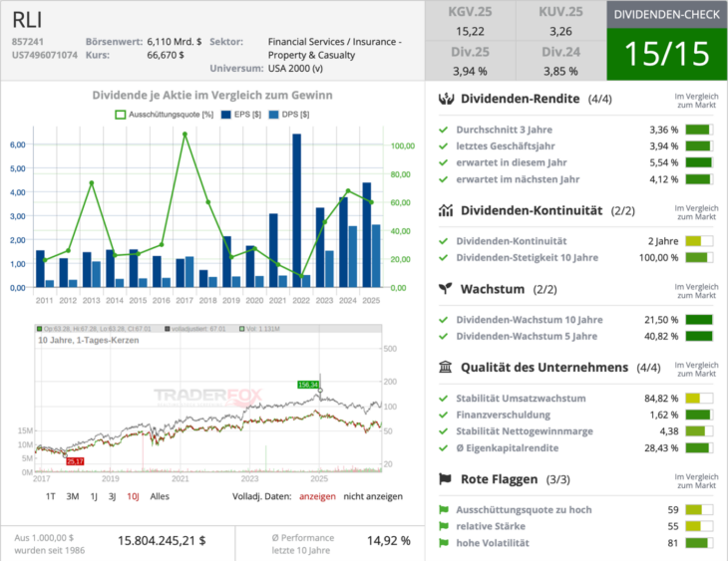
Task: Click rating bar for Durchschnitt 3 Jahre
Action: point(699,130)
